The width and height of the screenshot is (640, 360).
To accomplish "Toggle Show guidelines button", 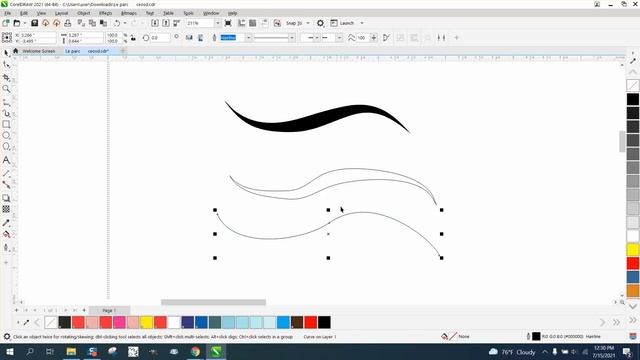I will pos(264,23).
